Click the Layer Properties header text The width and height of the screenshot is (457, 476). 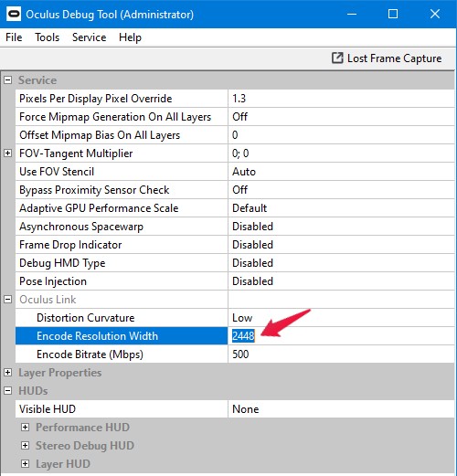pyautogui.click(x=60, y=373)
